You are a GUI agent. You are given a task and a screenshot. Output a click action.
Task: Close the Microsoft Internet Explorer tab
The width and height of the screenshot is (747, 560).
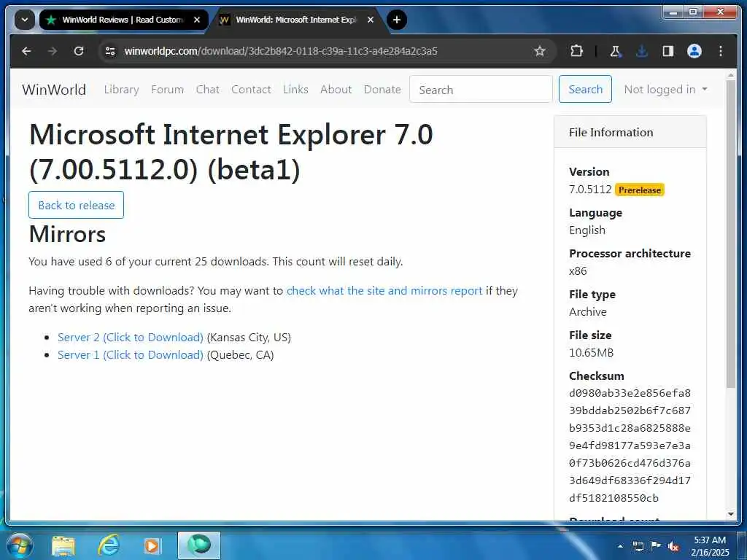pyautogui.click(x=370, y=20)
